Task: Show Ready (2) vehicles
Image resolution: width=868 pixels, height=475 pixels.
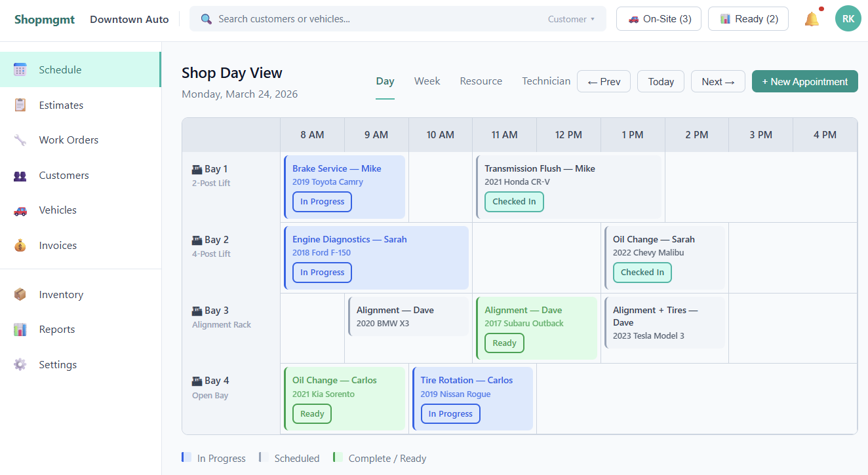Action: (x=748, y=19)
